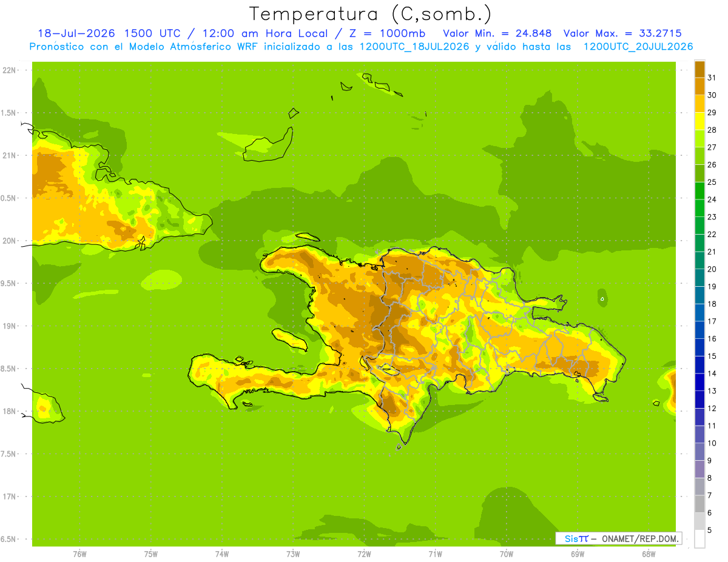Click the gray legend band between 6 and 7

(699, 504)
